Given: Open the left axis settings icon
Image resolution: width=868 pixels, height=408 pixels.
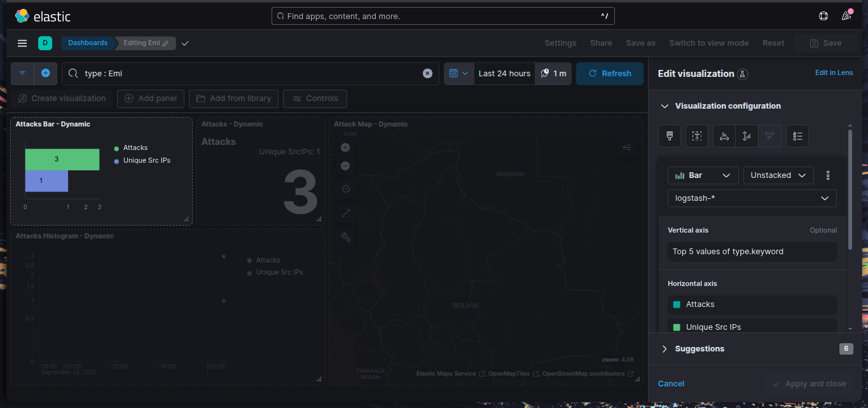Looking at the screenshot, I should [747, 135].
